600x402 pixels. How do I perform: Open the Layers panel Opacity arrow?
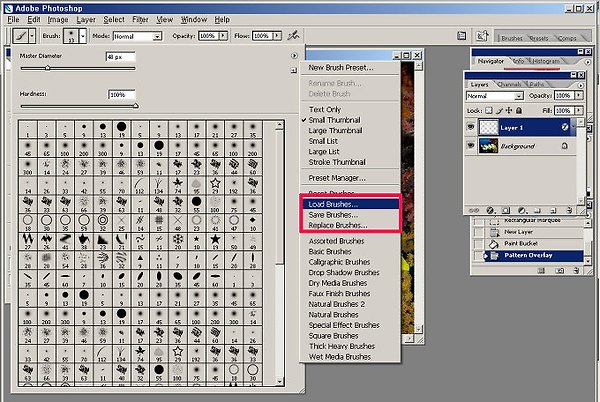point(579,95)
